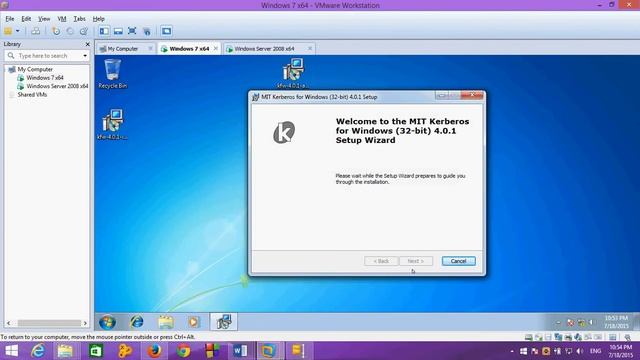Screen dimensions: 640x360
Task: Click the guest tray volume icon
Action: (591, 322)
